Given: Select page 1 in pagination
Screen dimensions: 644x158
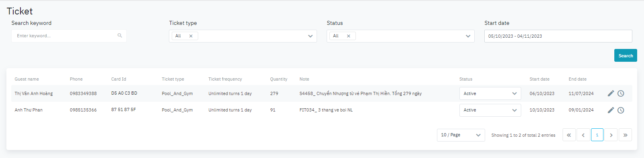Looking at the screenshot, I should (597, 135).
